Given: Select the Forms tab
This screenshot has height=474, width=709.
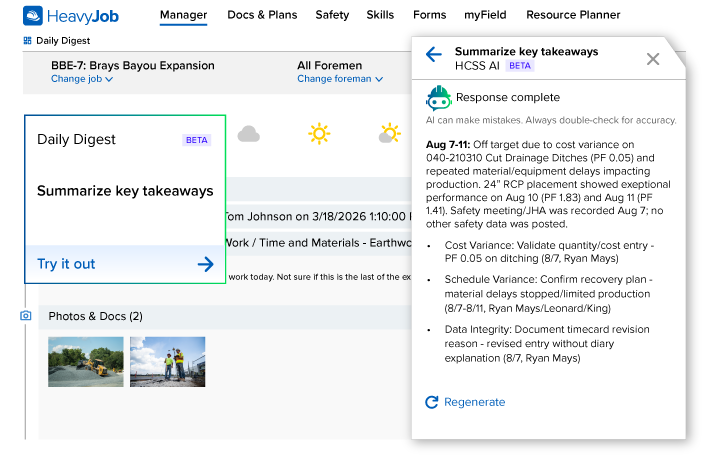Looking at the screenshot, I should (430, 15).
